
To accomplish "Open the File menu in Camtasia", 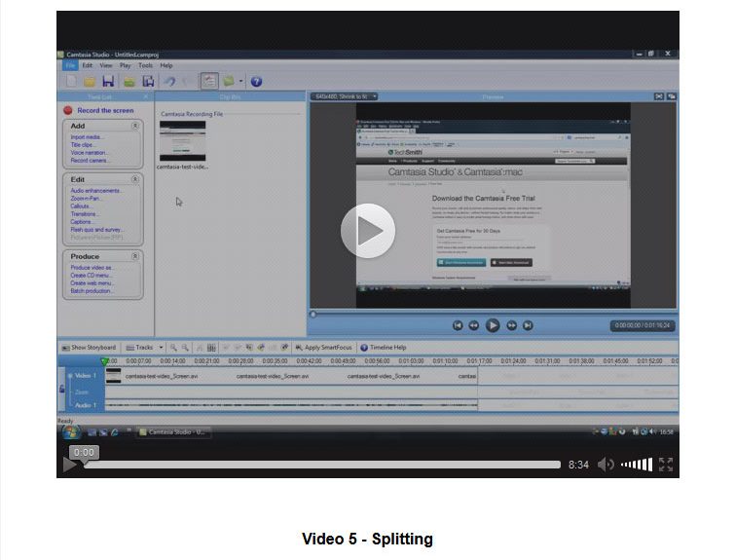I will tap(70, 65).
